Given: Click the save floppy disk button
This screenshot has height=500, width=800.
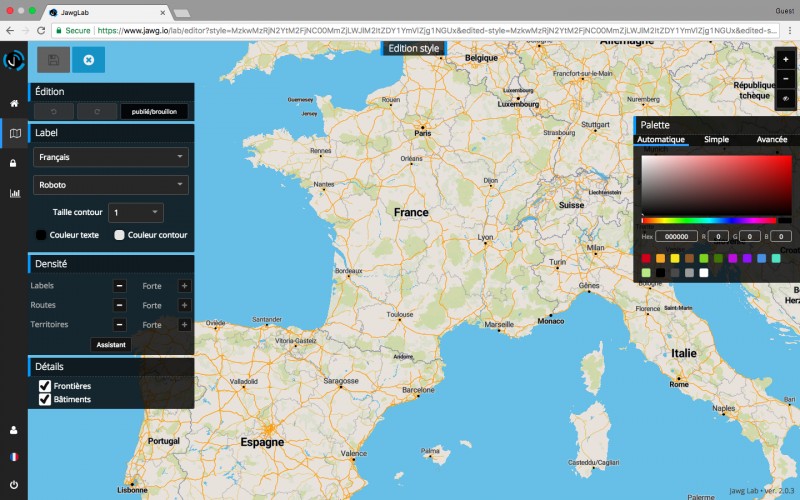Looking at the screenshot, I should tap(54, 60).
